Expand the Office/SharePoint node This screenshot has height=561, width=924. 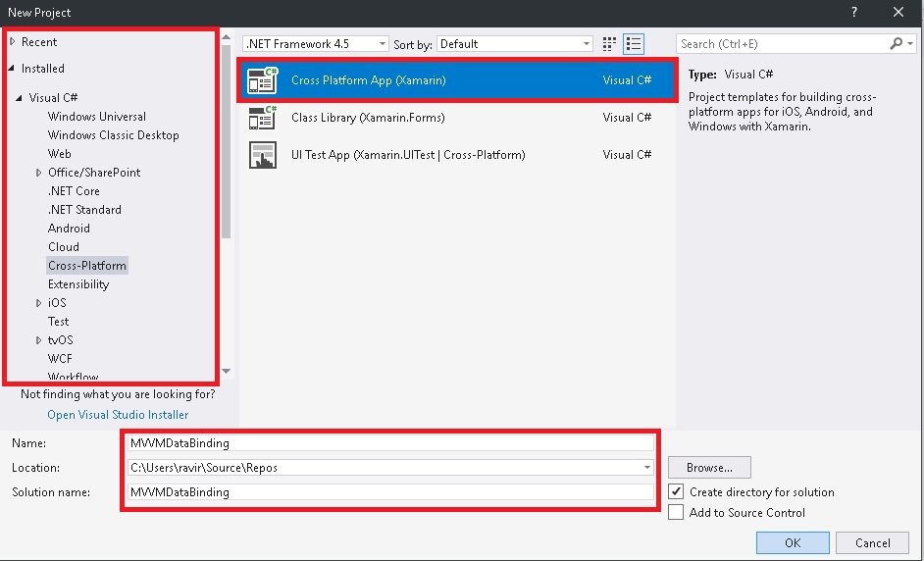[39, 173]
